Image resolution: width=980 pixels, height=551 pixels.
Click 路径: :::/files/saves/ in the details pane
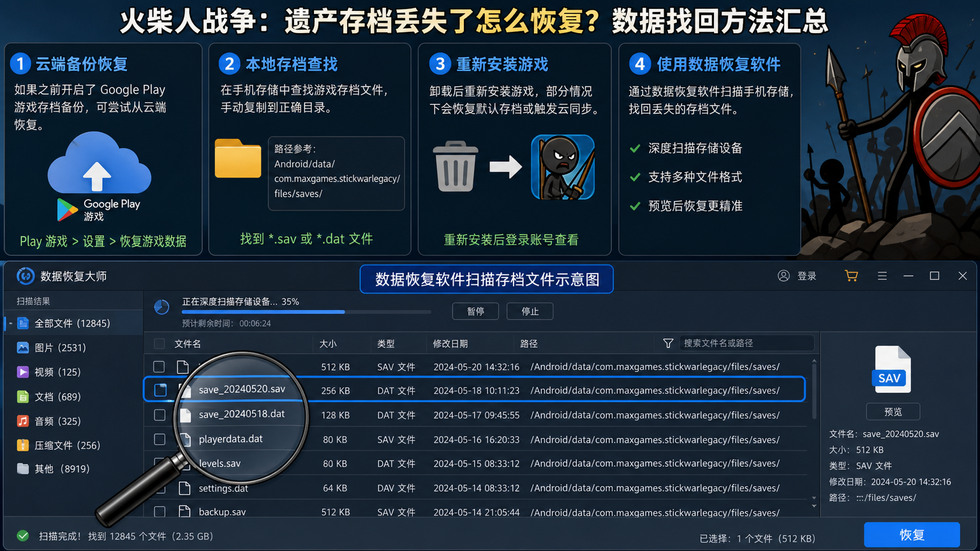[x=873, y=498]
